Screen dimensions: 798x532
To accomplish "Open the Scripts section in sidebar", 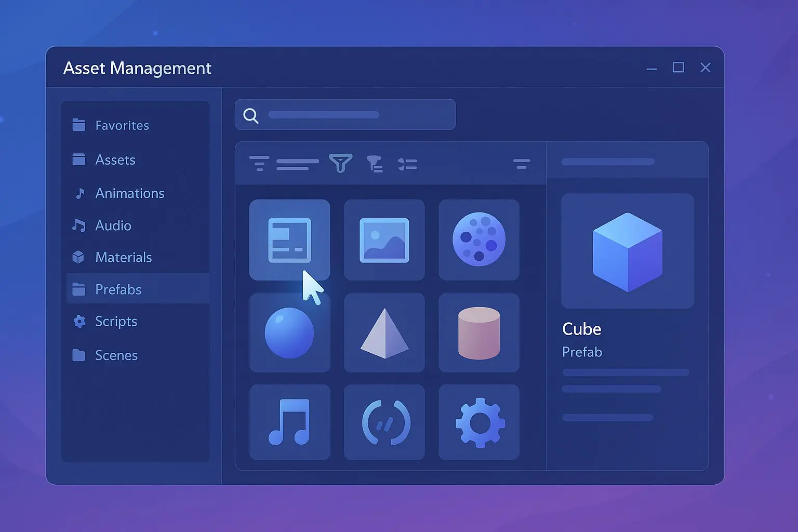I will click(116, 322).
